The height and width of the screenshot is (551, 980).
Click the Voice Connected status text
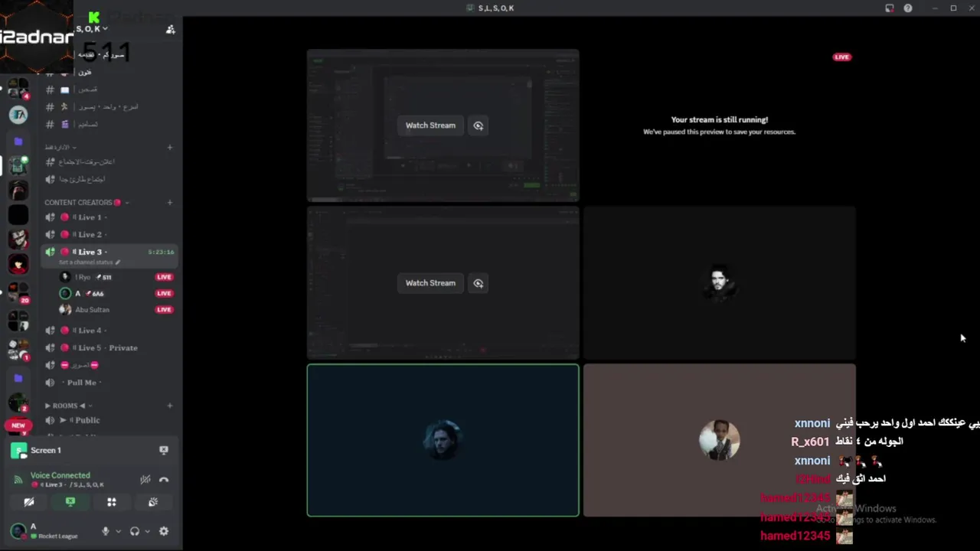(x=60, y=475)
